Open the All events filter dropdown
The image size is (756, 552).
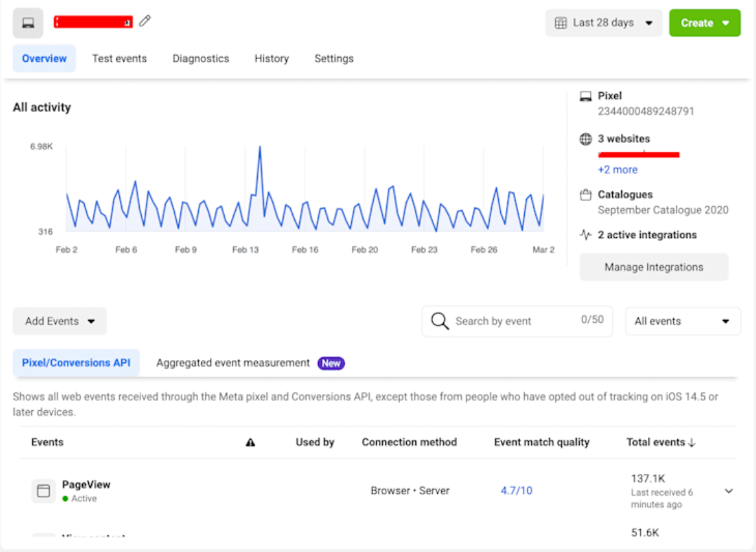pyautogui.click(x=682, y=321)
